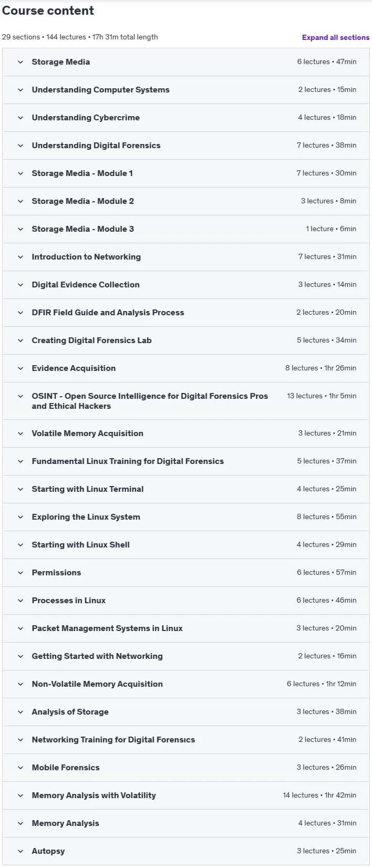Click the Evidence Acquisition chevron icon

[x=20, y=368]
